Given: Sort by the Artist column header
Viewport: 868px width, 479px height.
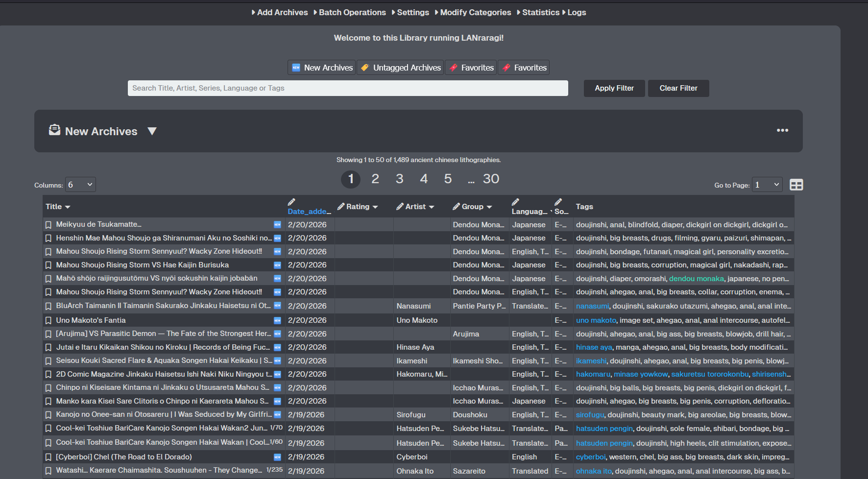Looking at the screenshot, I should 420,207.
